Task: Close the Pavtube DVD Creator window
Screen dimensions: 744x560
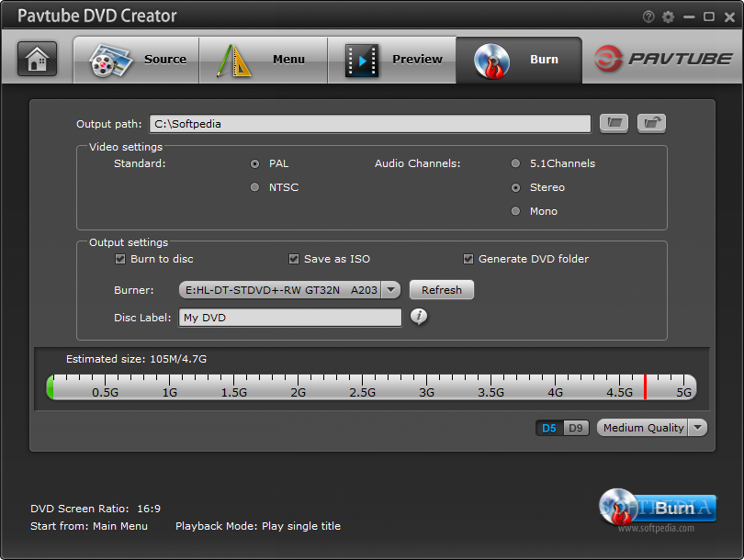Action: pos(730,17)
